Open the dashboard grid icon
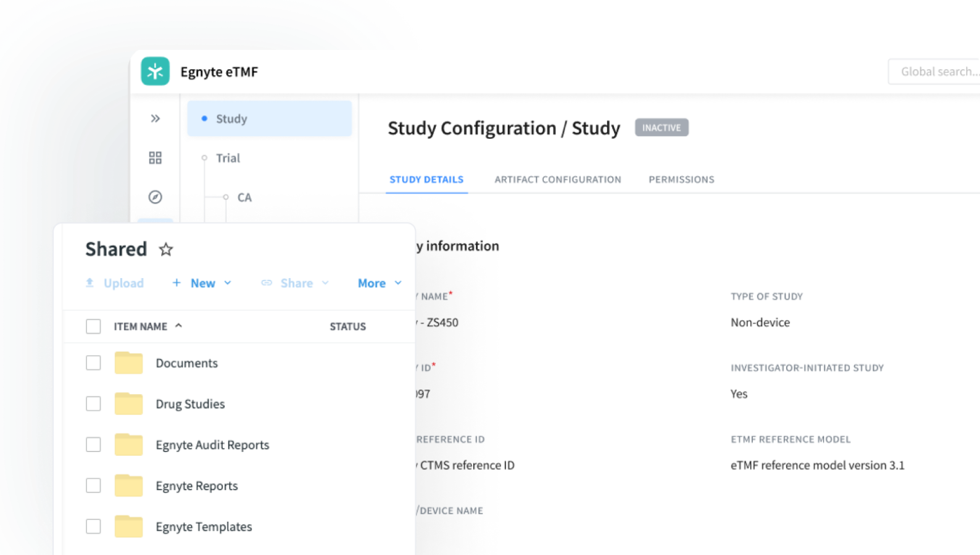The height and width of the screenshot is (555, 980). tap(156, 158)
